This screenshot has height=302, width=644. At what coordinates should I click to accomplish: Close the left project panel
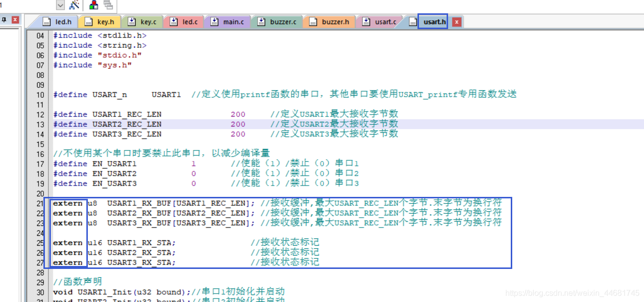[15, 20]
